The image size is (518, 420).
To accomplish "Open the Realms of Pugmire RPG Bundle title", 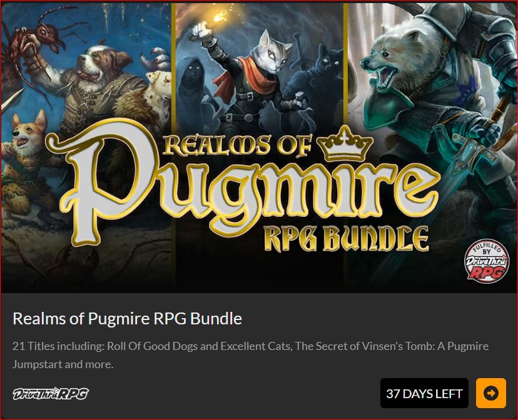I will 127,318.
